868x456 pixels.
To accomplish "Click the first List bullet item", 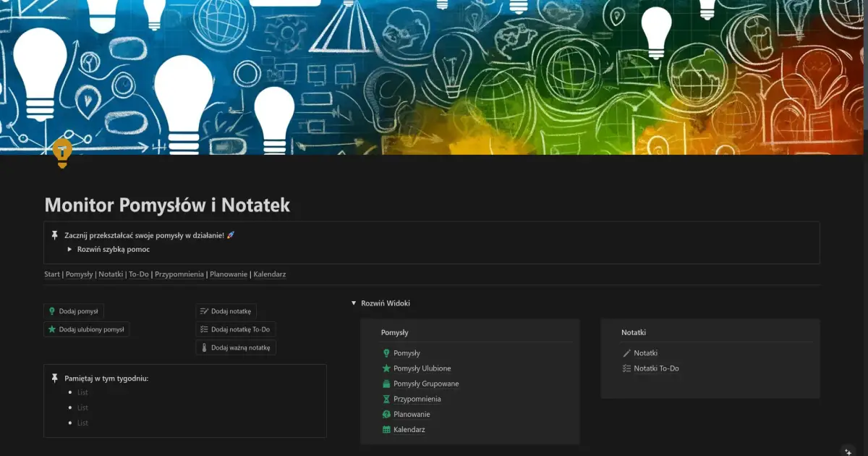I will [82, 392].
